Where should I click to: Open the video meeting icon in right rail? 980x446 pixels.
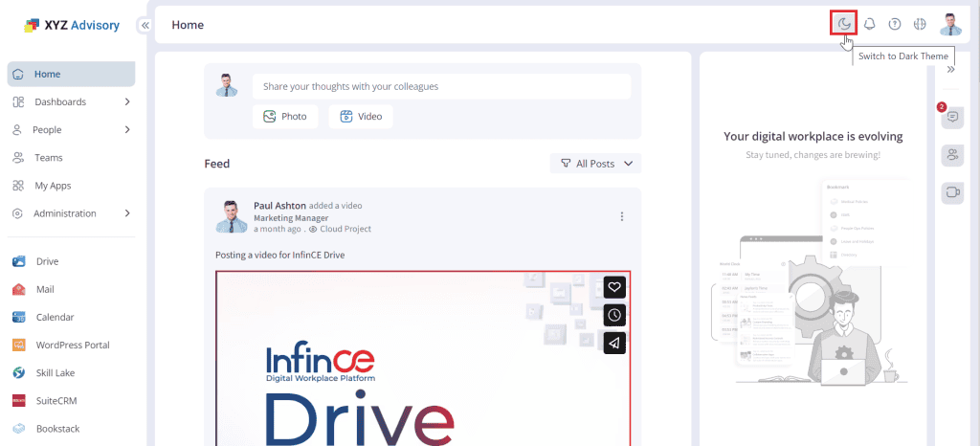click(x=952, y=192)
